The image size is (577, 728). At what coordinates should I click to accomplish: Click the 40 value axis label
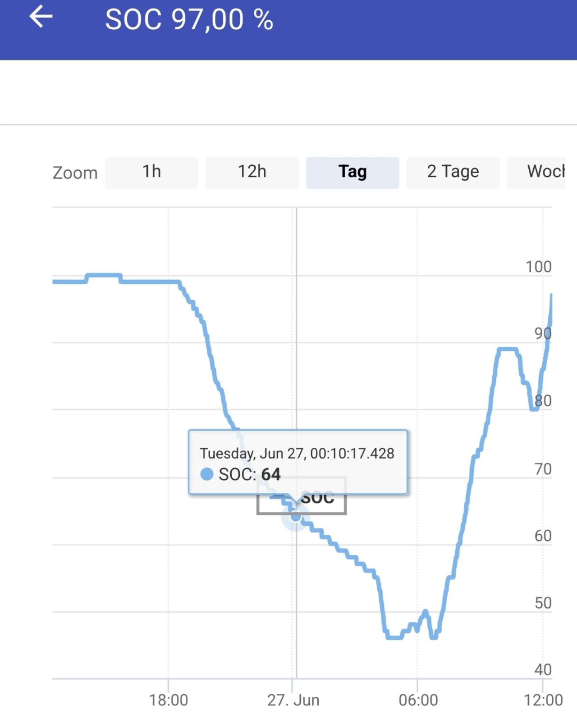click(x=543, y=669)
